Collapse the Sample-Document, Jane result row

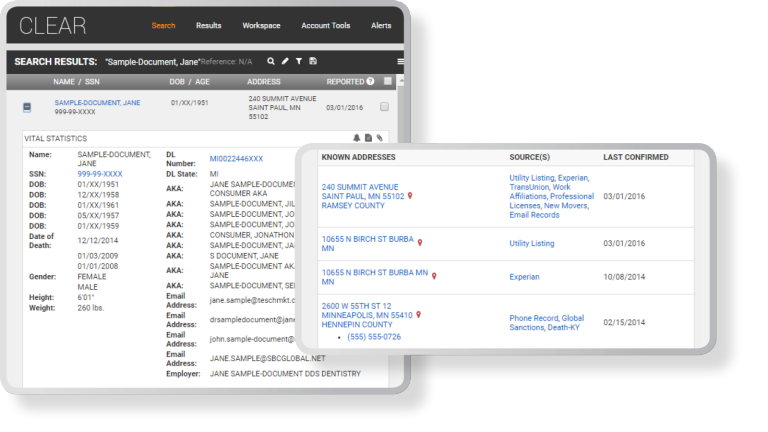coord(28,107)
